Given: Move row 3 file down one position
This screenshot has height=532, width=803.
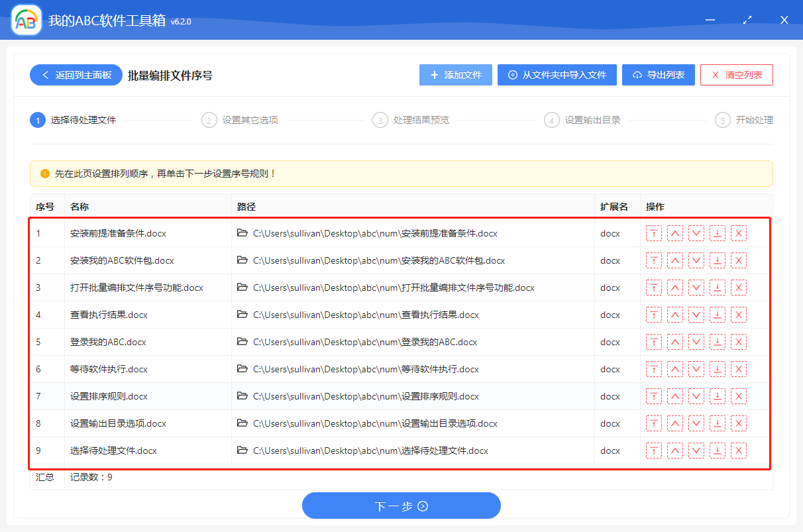Looking at the screenshot, I should click(x=696, y=288).
